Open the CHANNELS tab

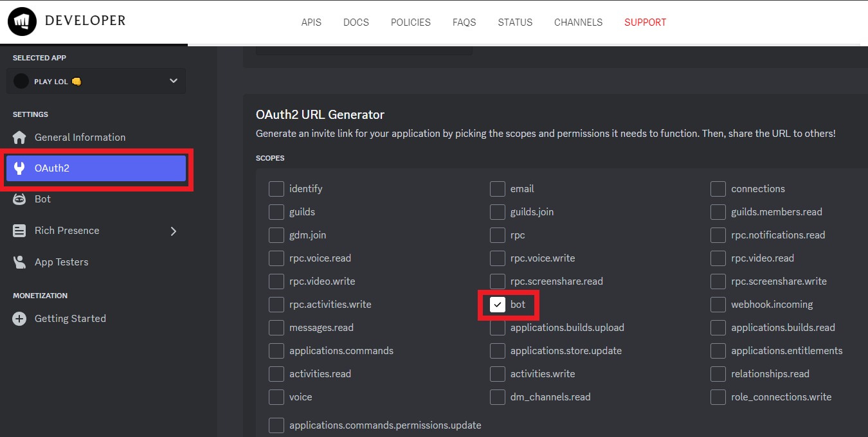pos(579,22)
